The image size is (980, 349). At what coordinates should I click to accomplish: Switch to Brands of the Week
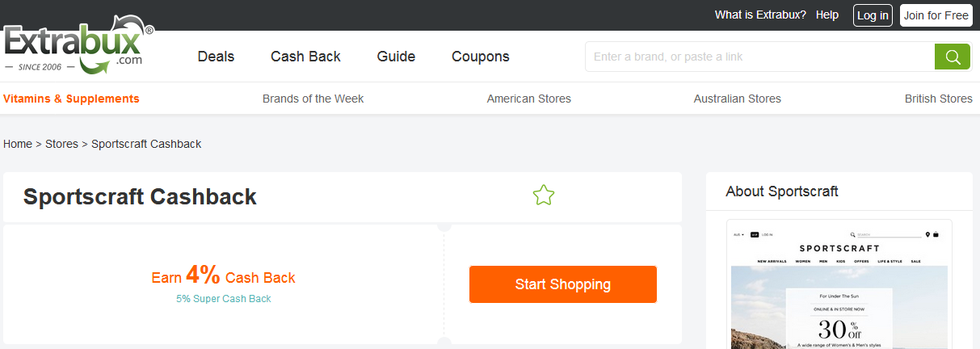click(x=313, y=99)
